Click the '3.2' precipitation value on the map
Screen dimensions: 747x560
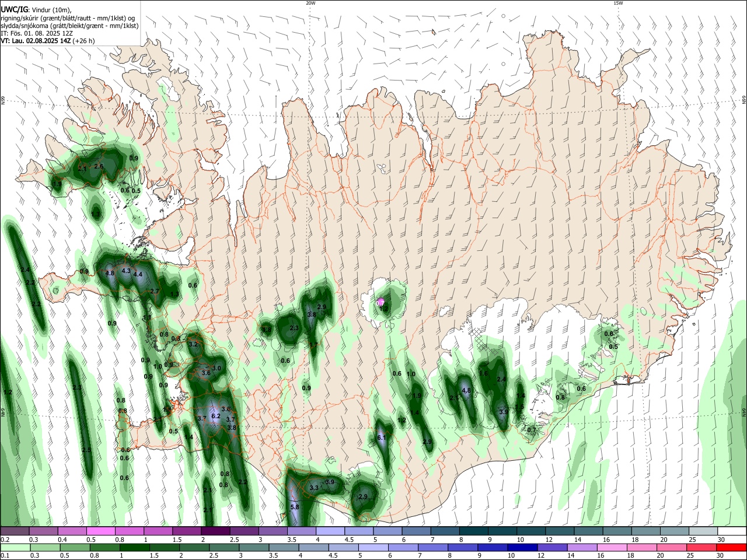(x=194, y=345)
